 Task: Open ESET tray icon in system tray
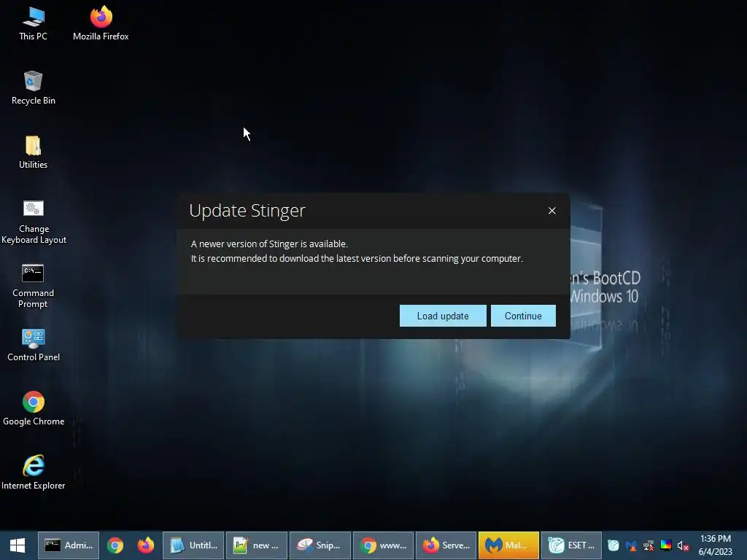tap(613, 545)
